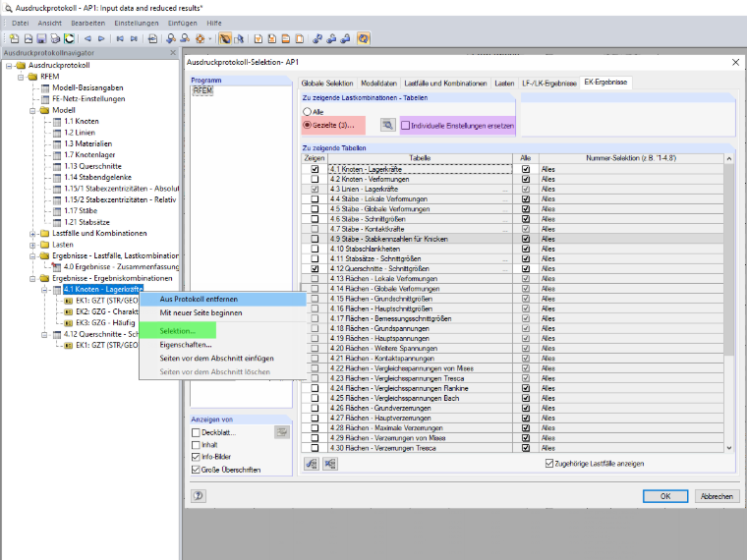747x560 pixels.
Task: Click the zoom out magnifier icon
Action: 185,38
